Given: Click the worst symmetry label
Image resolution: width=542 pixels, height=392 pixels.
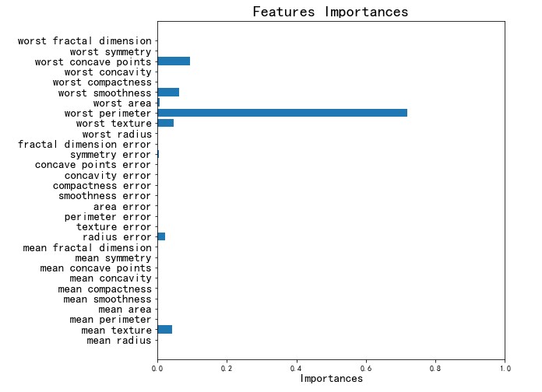Looking at the screenshot, I should tap(111, 51).
